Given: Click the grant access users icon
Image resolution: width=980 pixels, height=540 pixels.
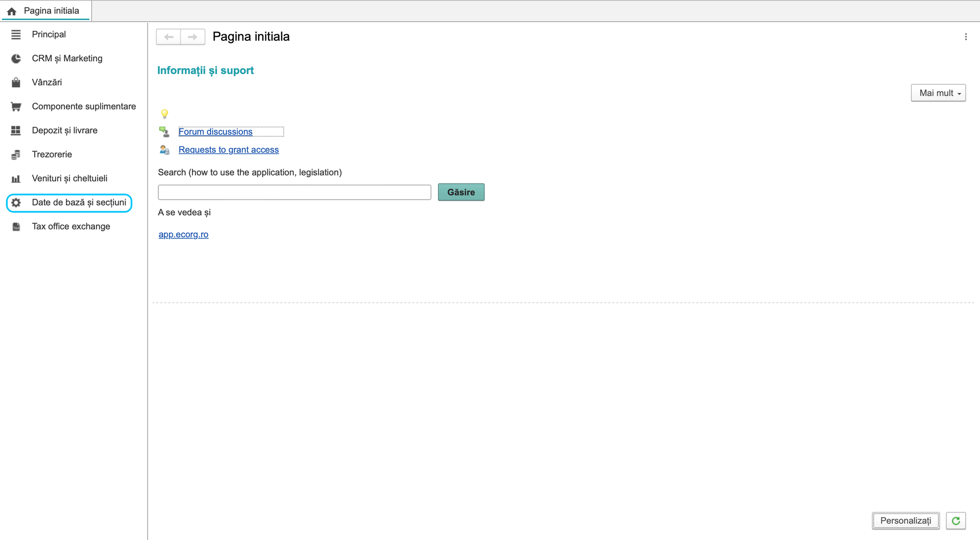Looking at the screenshot, I should coord(164,150).
